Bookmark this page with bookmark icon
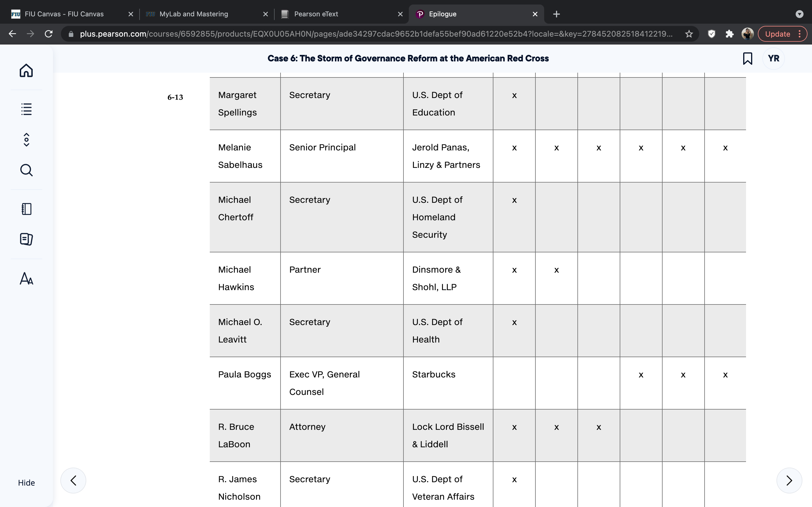 tap(747, 58)
